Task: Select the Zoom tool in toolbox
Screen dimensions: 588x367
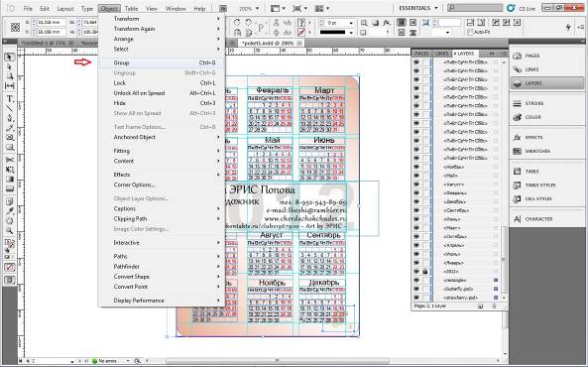Action: click(9, 230)
